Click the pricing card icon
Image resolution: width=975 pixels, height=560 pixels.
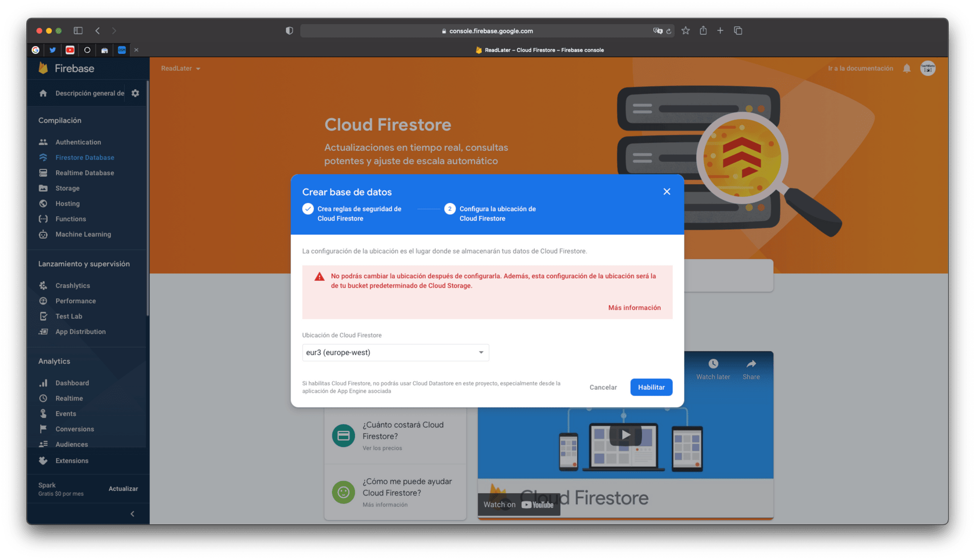pyautogui.click(x=343, y=436)
